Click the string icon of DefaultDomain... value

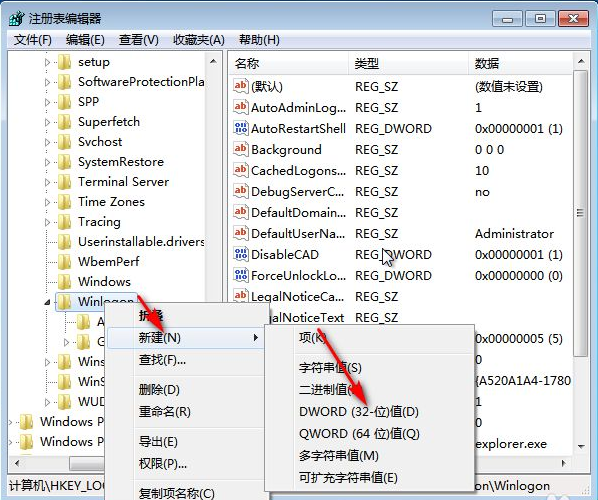pyautogui.click(x=241, y=212)
